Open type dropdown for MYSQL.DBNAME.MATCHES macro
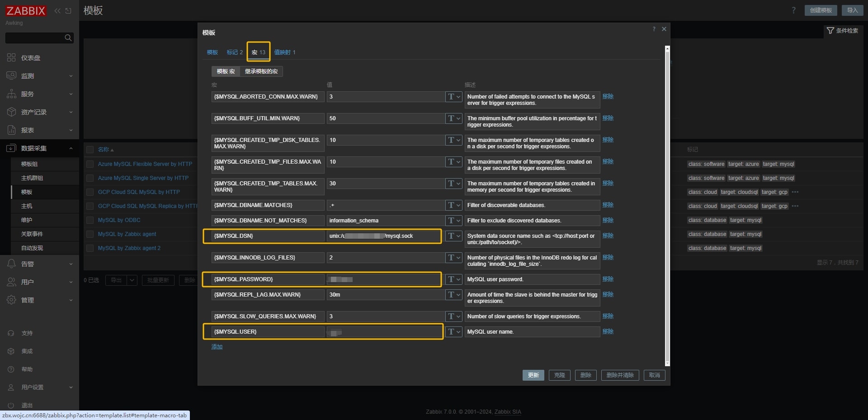The image size is (868, 420). (453, 205)
